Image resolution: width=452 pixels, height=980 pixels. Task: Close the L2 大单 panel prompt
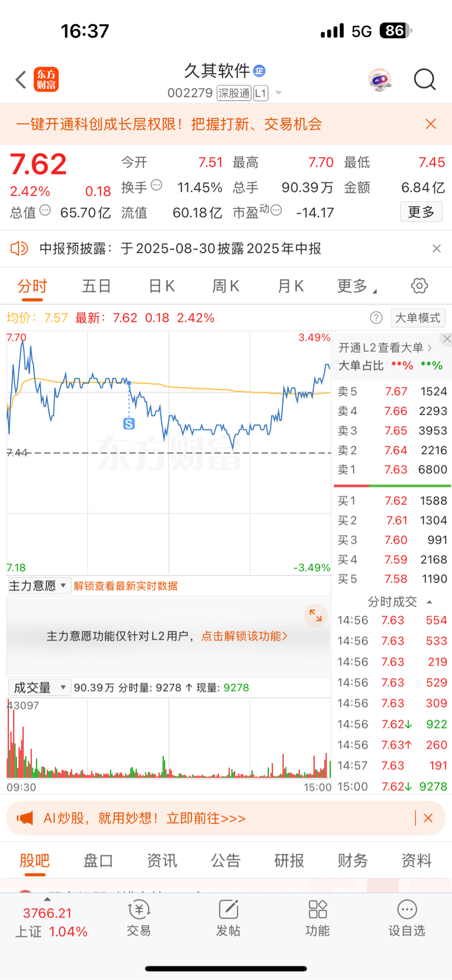click(447, 338)
